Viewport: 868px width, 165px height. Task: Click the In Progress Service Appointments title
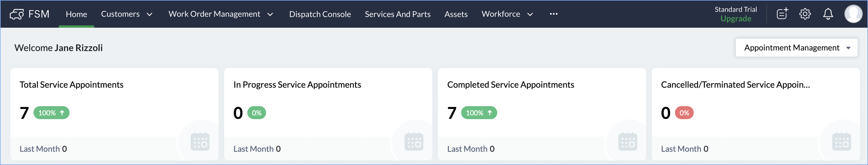pos(297,85)
